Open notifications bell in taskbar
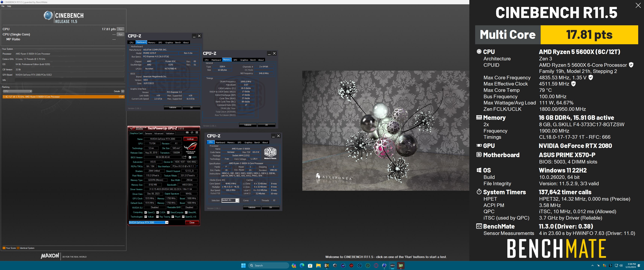644x270 pixels. pyautogui.click(x=639, y=265)
